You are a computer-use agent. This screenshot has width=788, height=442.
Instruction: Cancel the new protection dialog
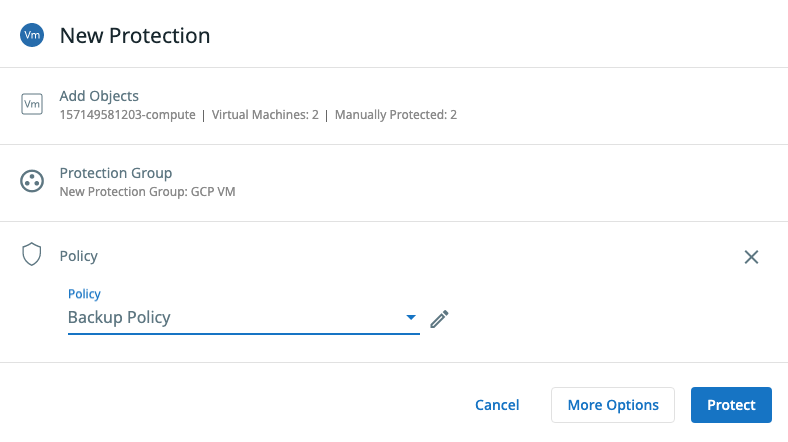(x=497, y=405)
